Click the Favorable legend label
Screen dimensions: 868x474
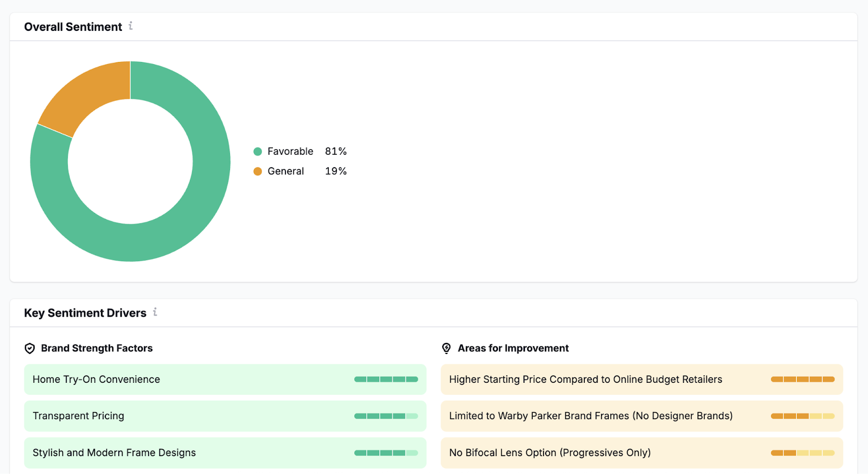point(290,151)
